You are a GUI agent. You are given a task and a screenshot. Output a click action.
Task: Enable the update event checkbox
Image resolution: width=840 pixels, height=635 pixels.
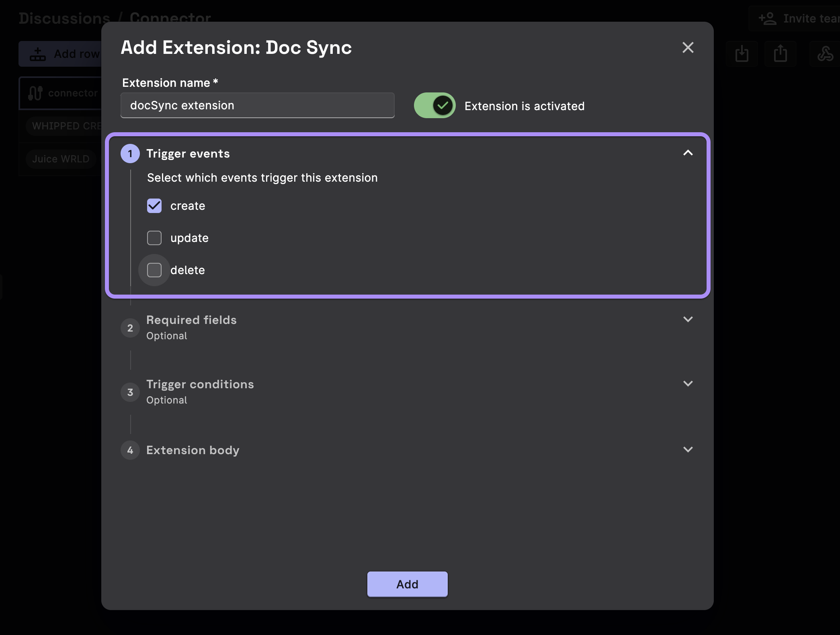[x=154, y=238]
